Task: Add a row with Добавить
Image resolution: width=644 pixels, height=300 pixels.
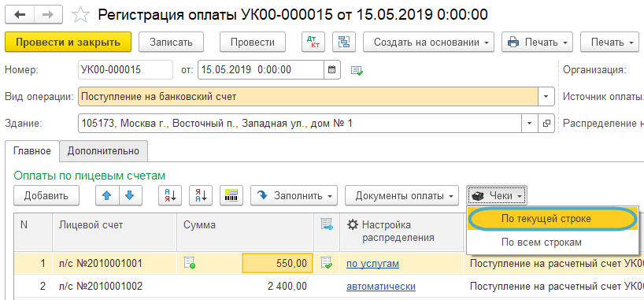Action: click(46, 195)
